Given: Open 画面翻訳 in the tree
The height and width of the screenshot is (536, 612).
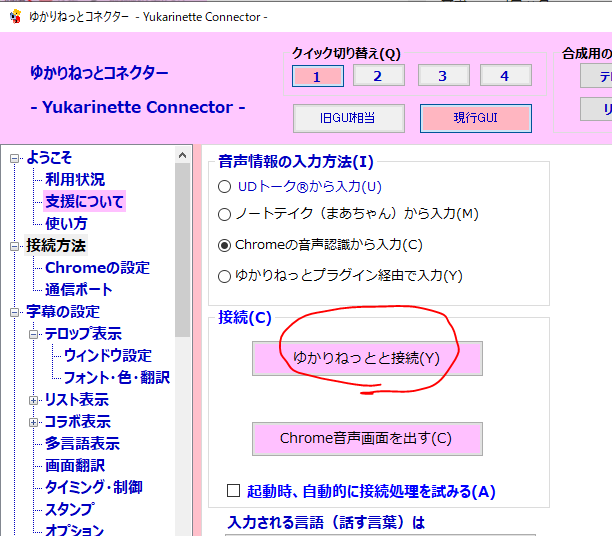Looking at the screenshot, I should 75,466.
